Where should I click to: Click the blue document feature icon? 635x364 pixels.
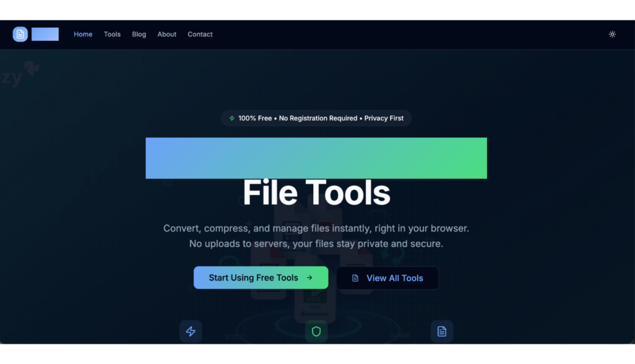(x=442, y=331)
